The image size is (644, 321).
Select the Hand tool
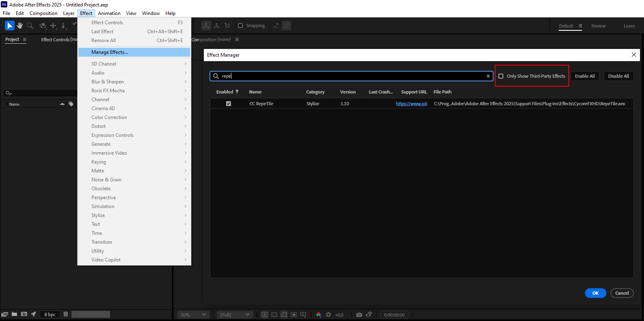[20, 26]
